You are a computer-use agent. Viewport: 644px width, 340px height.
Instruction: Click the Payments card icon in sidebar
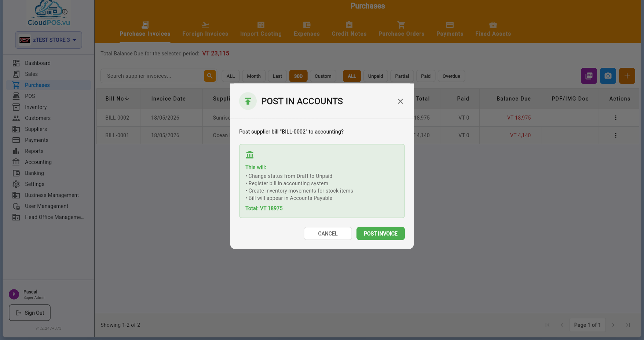point(16,140)
